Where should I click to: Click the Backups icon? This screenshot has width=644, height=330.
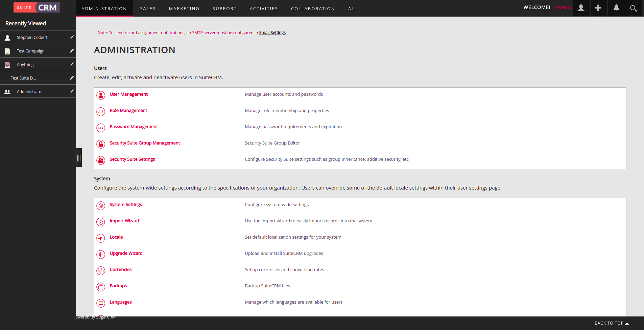pyautogui.click(x=101, y=287)
